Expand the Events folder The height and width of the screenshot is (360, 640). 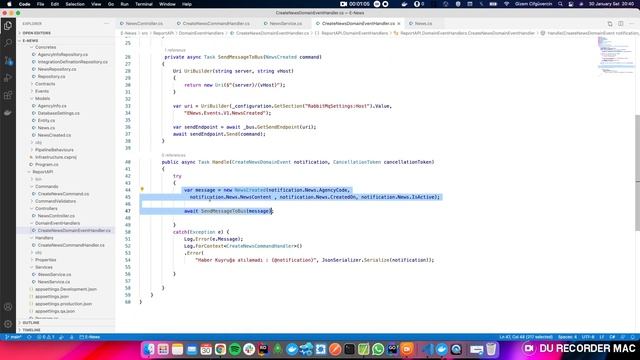pos(42,91)
